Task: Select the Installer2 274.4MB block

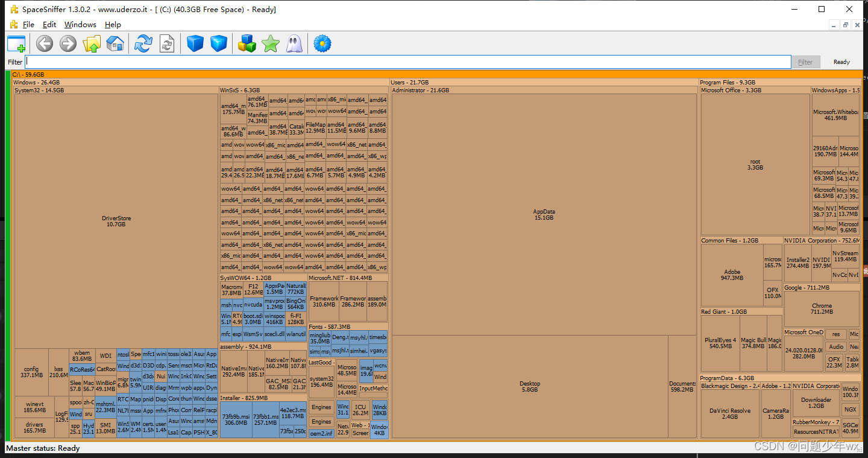Action: coord(797,262)
